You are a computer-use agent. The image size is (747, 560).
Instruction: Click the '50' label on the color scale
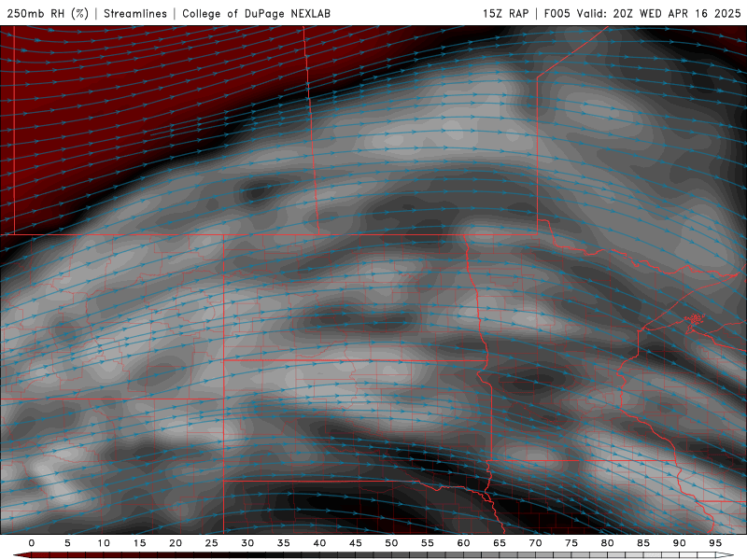tap(391, 543)
